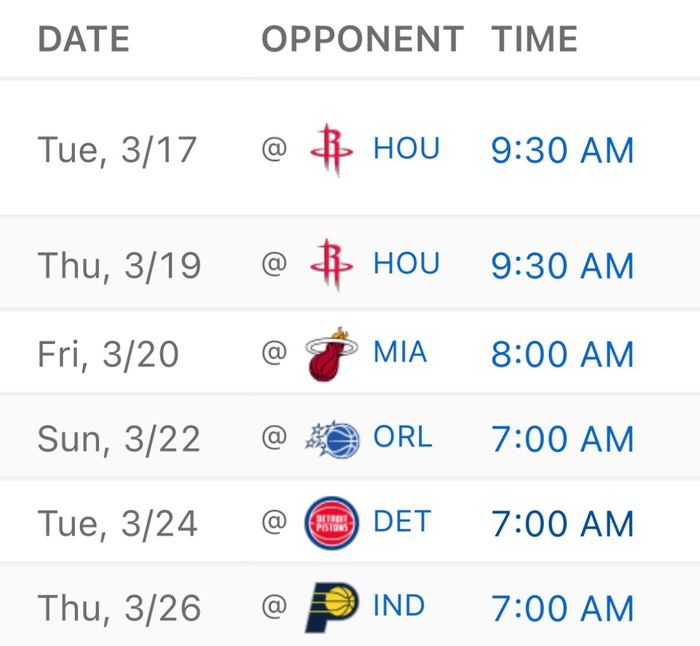700x646 pixels.
Task: Select the 8:00 AM game time
Action: 562,354
